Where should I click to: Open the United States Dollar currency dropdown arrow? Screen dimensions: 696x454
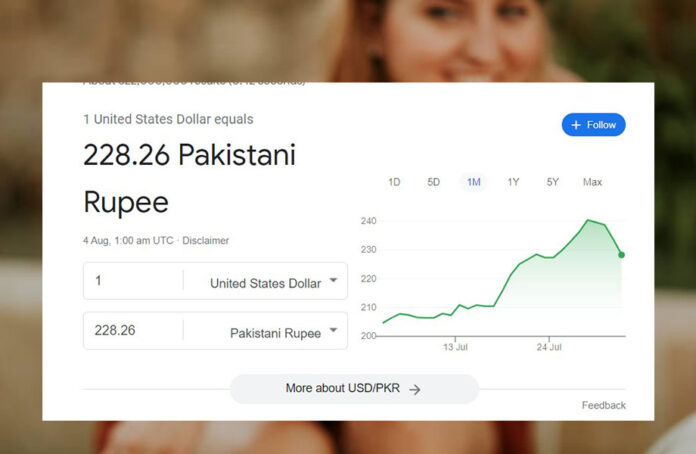click(x=333, y=280)
